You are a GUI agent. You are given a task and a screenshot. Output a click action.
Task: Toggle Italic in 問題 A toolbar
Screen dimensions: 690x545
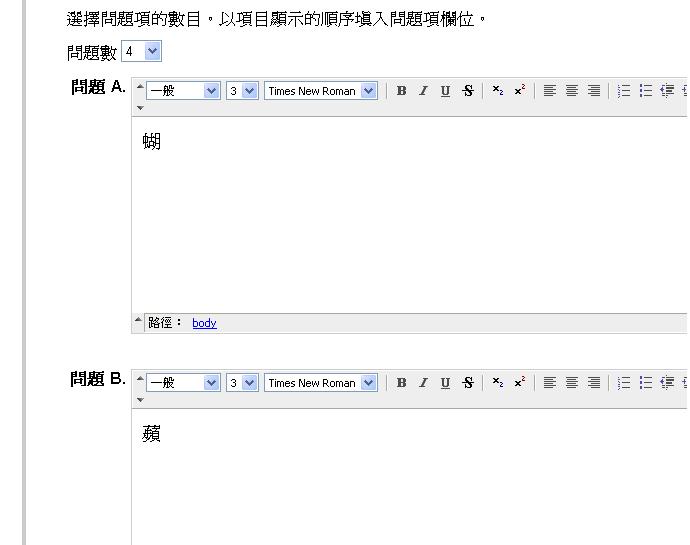(423, 91)
